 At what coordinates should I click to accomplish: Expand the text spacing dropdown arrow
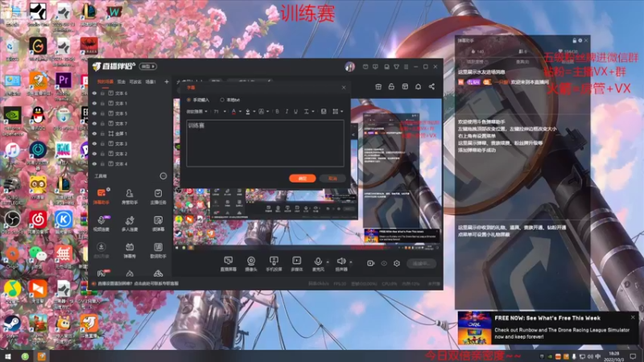pyautogui.click(x=313, y=111)
